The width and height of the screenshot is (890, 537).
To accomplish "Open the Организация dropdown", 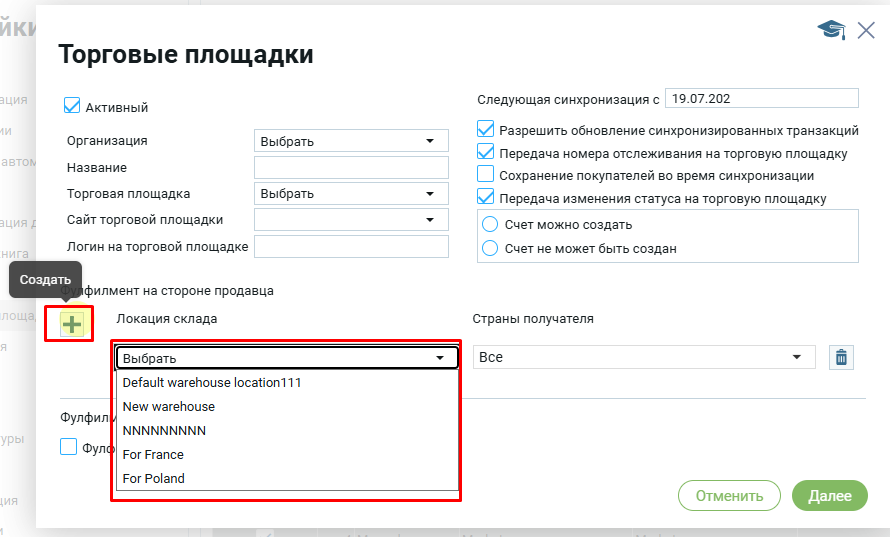I will (351, 141).
